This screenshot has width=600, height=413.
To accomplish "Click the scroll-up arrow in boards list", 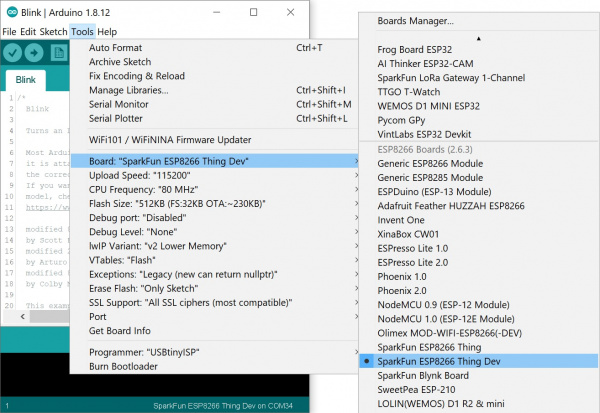I will pos(479,38).
